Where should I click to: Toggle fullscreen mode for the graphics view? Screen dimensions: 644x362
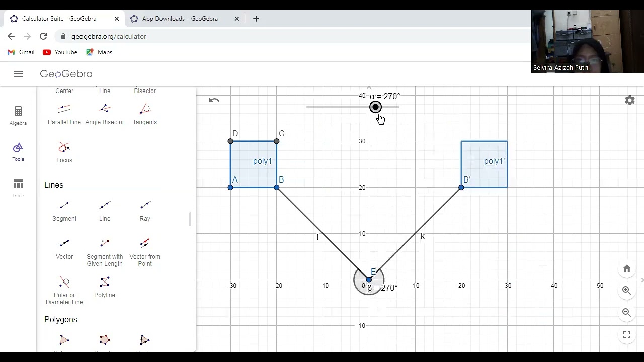tap(626, 335)
